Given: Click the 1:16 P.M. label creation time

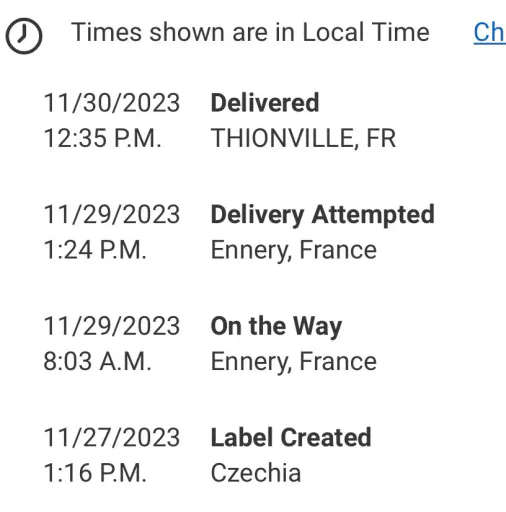Looking at the screenshot, I should [x=95, y=473].
